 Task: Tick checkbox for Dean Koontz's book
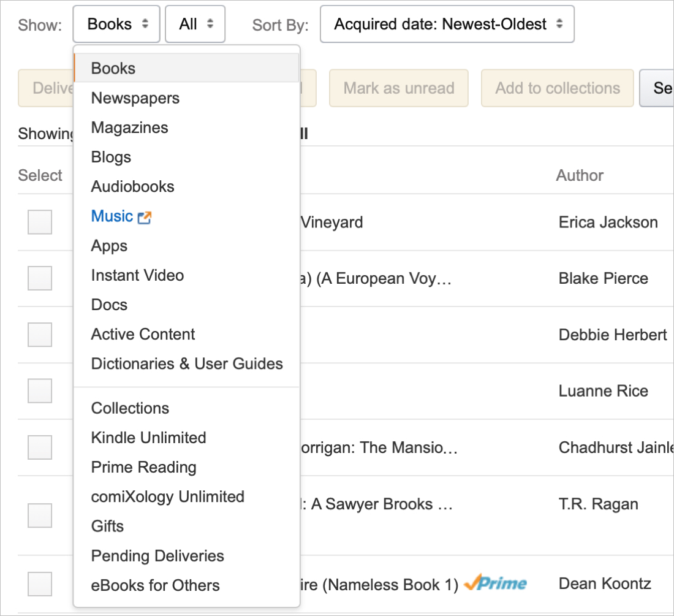40,584
